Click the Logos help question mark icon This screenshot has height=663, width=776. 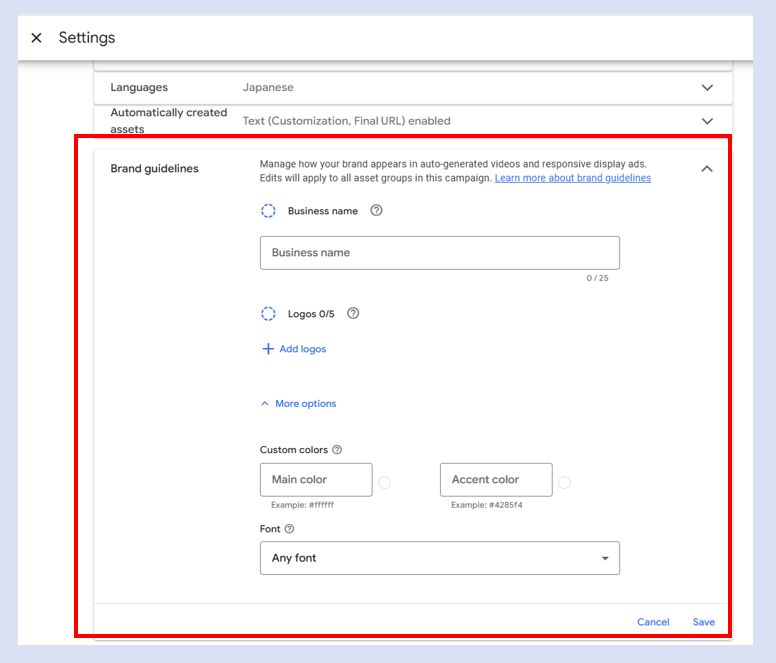(x=352, y=313)
